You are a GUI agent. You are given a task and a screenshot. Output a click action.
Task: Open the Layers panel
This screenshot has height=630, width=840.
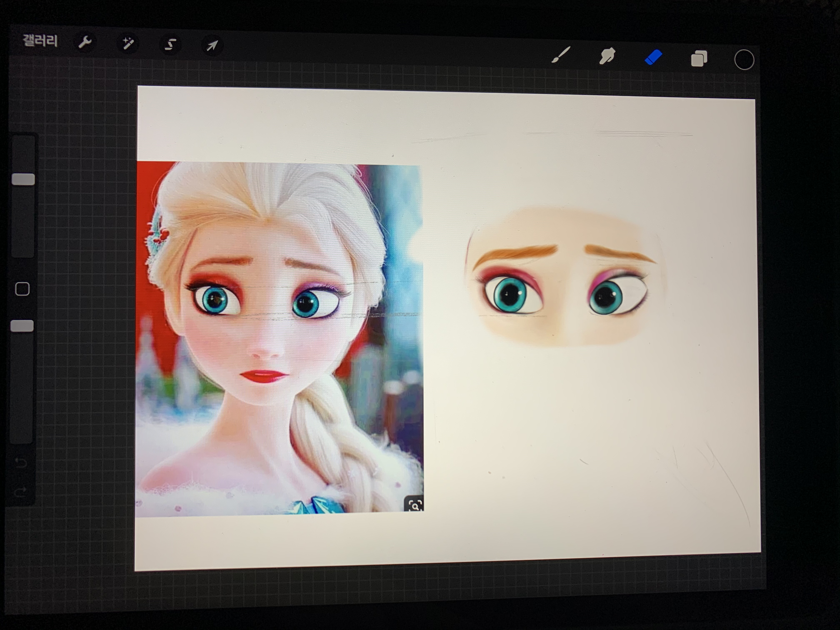pos(699,59)
